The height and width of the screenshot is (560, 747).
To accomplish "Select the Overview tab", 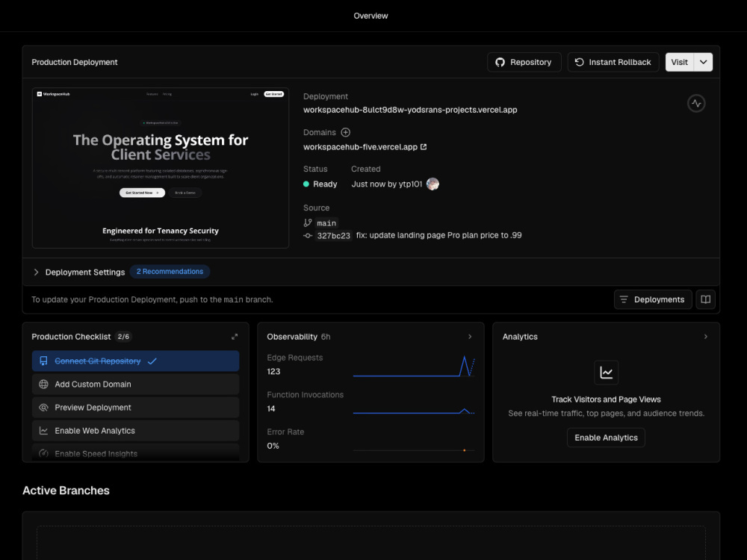I will (371, 16).
